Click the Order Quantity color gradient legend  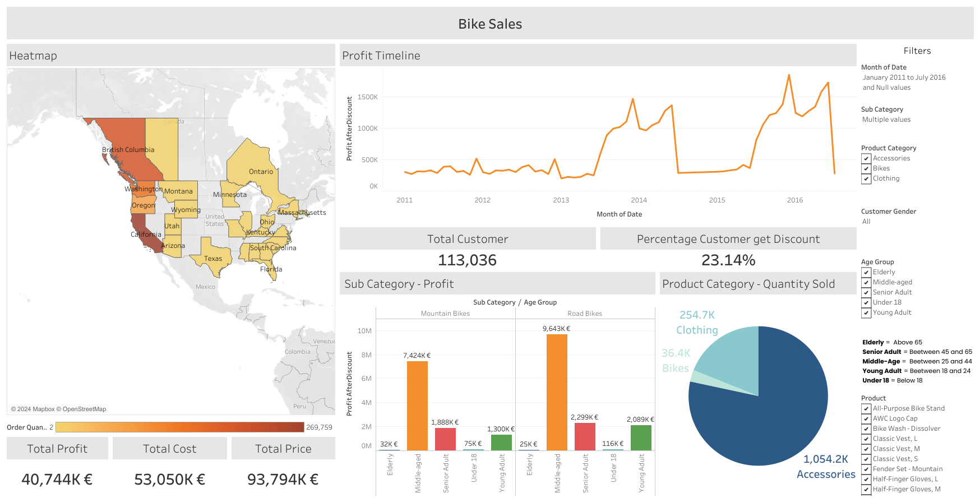[x=179, y=427]
